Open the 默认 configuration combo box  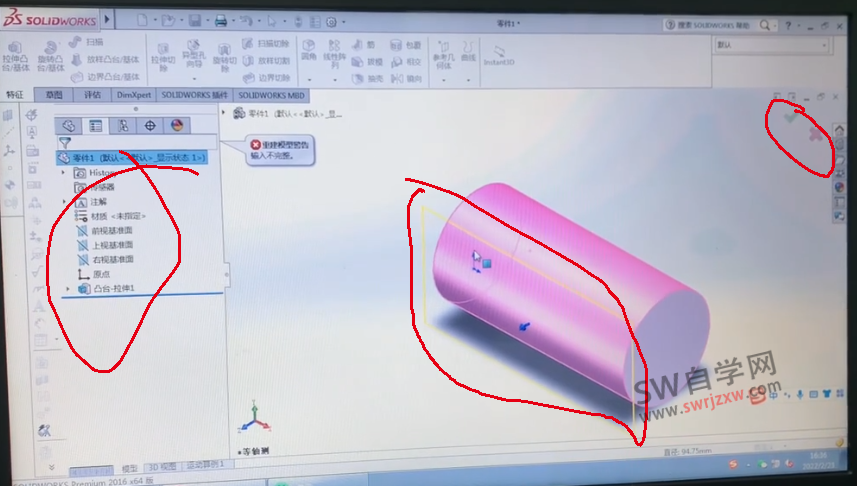771,45
